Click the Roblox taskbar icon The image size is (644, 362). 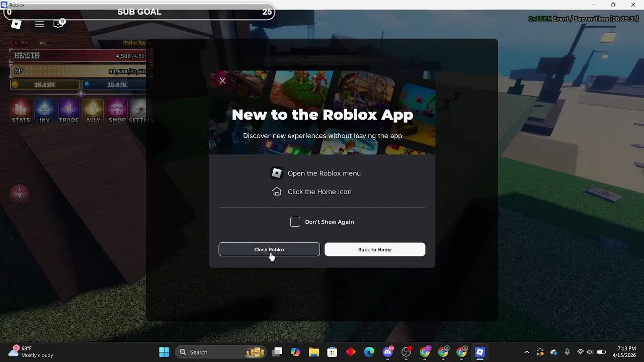click(x=479, y=352)
